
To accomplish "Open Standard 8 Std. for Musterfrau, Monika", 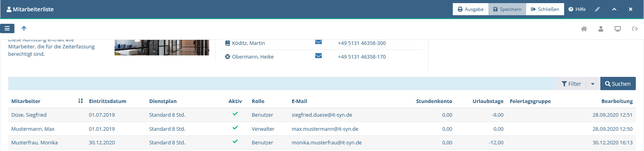I will [x=167, y=143].
